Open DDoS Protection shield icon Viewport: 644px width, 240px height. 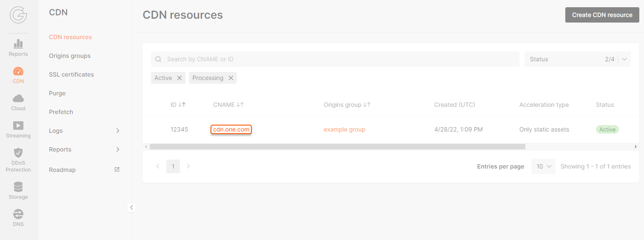pos(18,153)
